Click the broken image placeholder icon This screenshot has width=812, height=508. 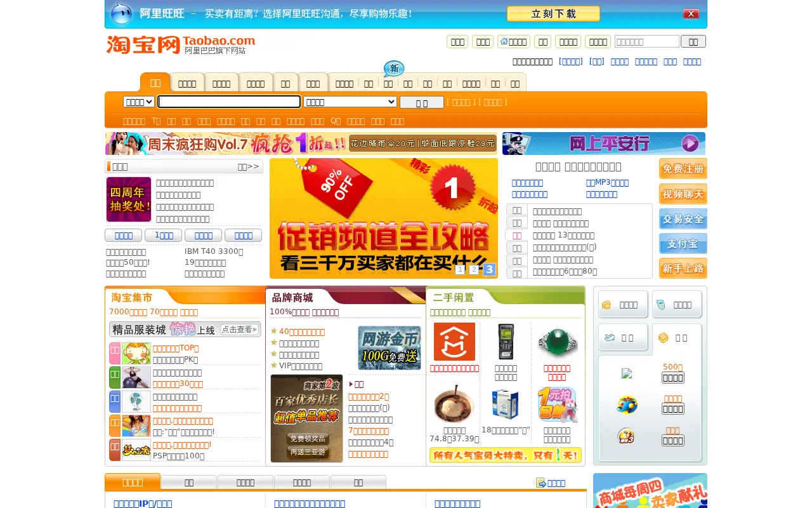coord(627,373)
